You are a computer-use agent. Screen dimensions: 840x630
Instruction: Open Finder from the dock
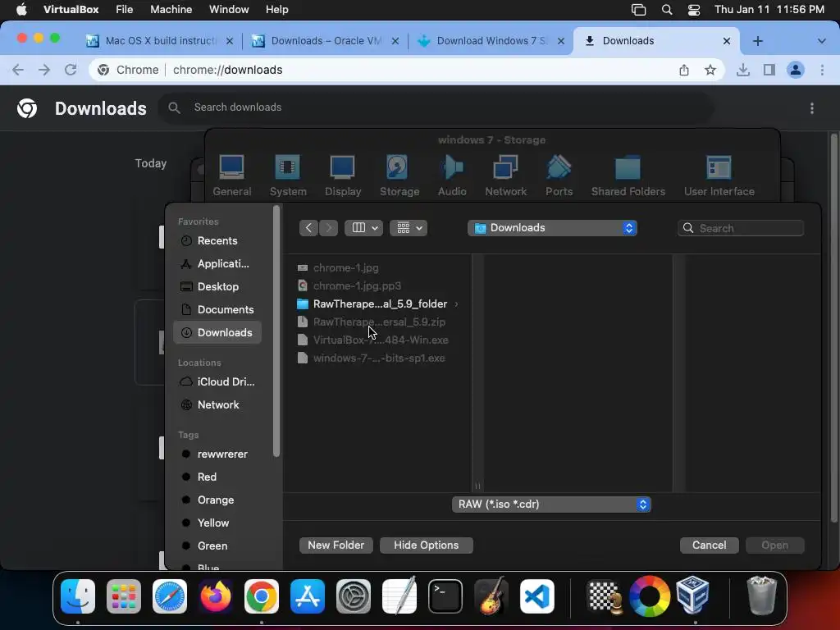(x=78, y=596)
